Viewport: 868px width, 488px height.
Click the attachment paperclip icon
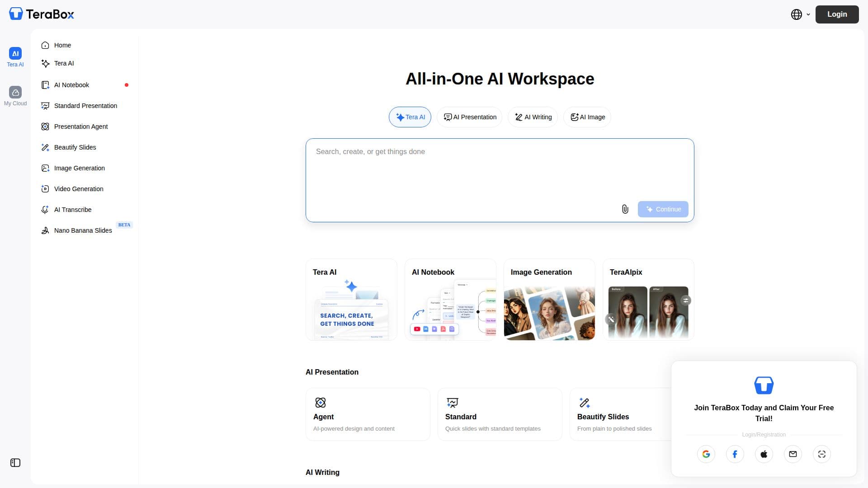[625, 209]
